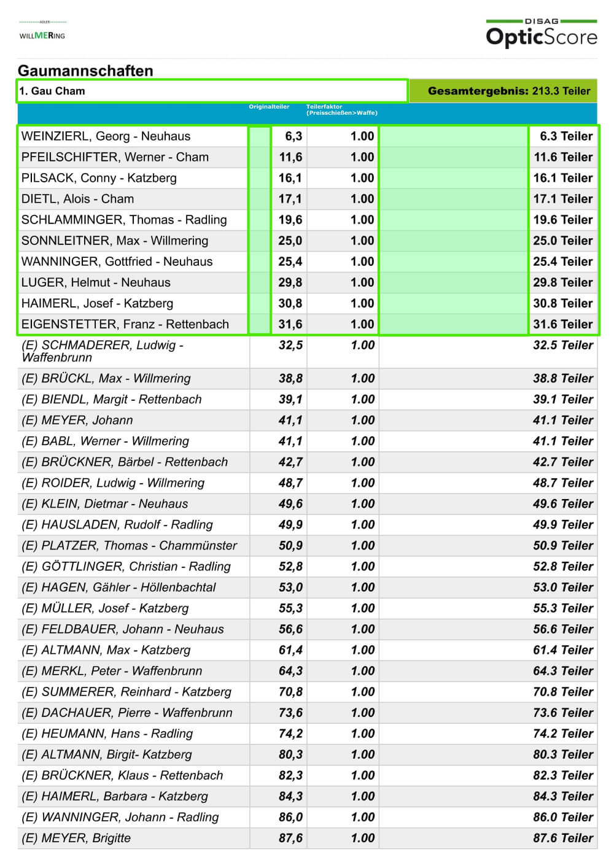Viewport: 614px width, 868px height.
Task: Select the WEINZIERL, Georg - Neuhaus row
Action: [x=106, y=136]
